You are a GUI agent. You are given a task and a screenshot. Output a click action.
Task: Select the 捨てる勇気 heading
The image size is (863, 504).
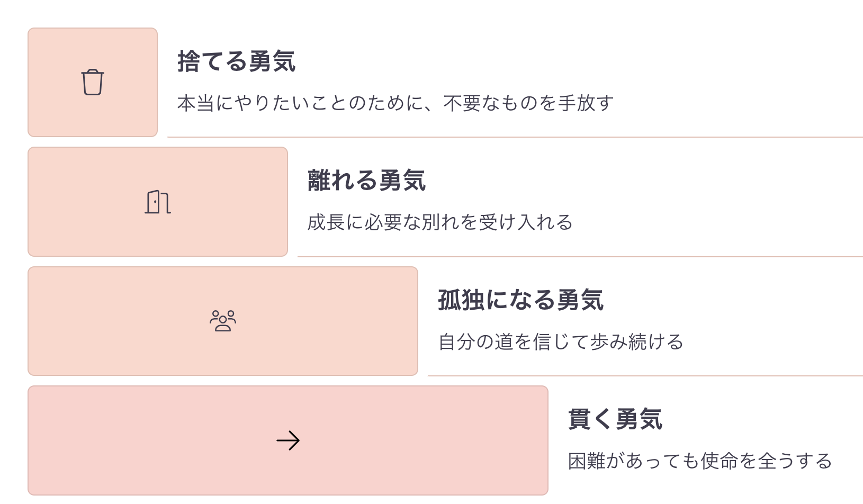click(237, 61)
